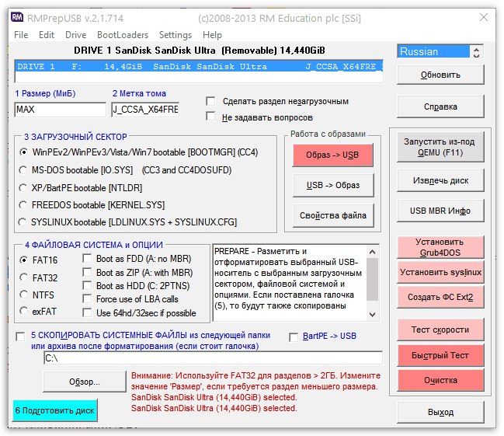Screen dimensions: 504x436
Task: Select FREEDOS bootable [KERNEL.SYS] option
Action: coord(23,204)
